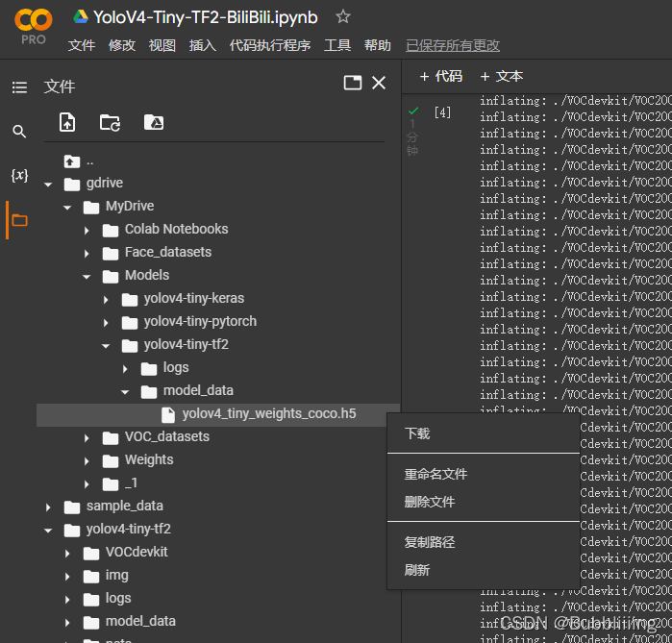Collapse the Models folder
The width and height of the screenshot is (672, 643).
tap(87, 277)
